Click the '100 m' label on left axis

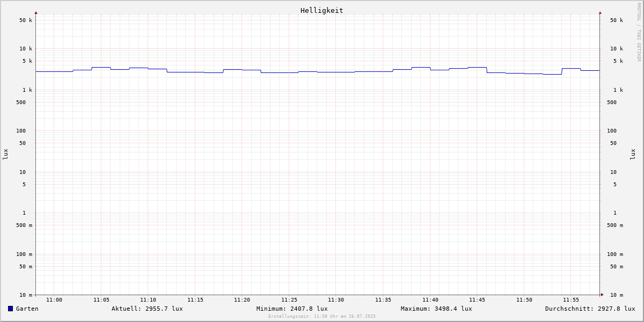coord(24,254)
